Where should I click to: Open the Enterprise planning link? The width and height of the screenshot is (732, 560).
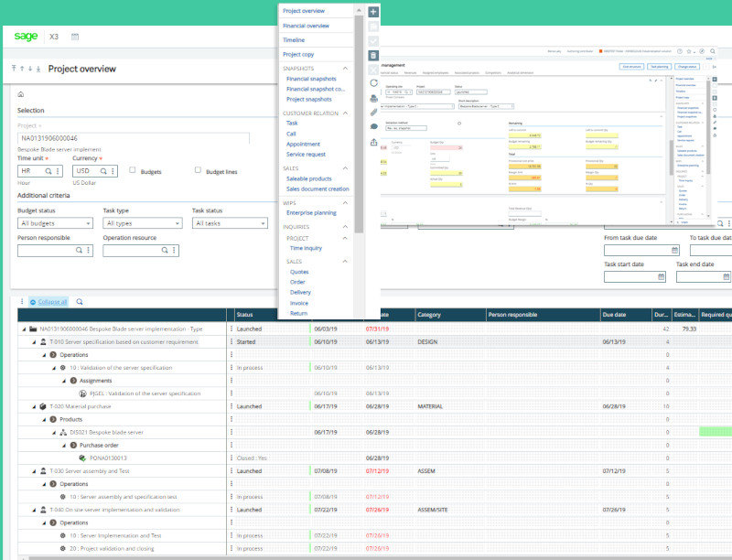tap(311, 211)
